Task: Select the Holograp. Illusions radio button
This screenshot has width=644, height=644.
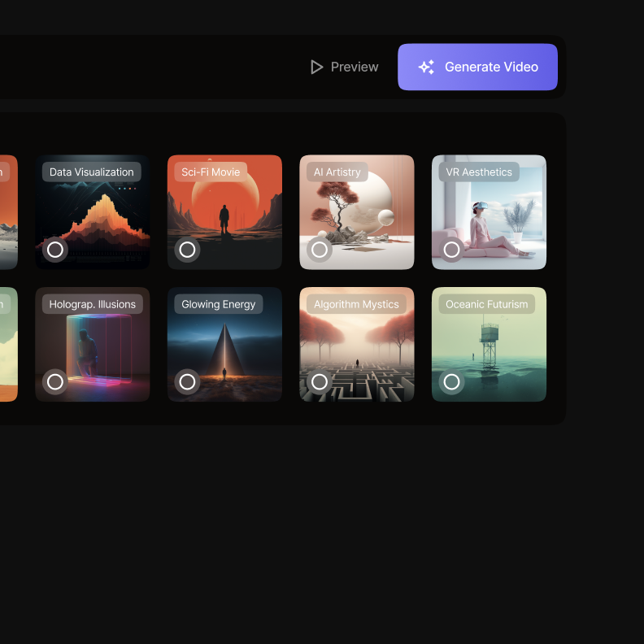Action: point(55,381)
